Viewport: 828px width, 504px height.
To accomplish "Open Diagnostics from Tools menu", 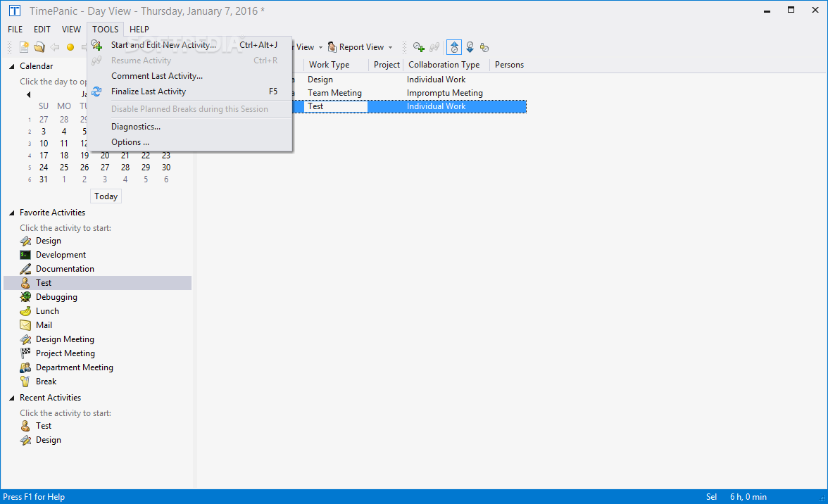I will pos(190,127).
